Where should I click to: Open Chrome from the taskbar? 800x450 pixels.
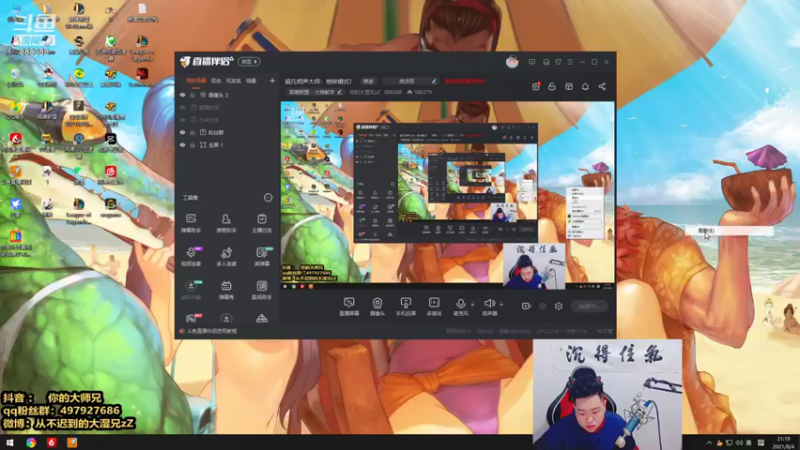pyautogui.click(x=31, y=442)
